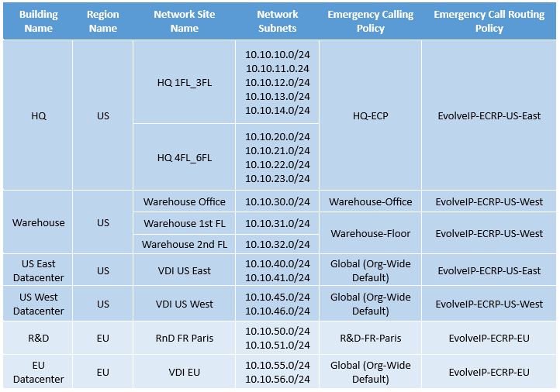This screenshot has width=560, height=392.
Task: Select the HQ building cell
Action: coord(38,115)
